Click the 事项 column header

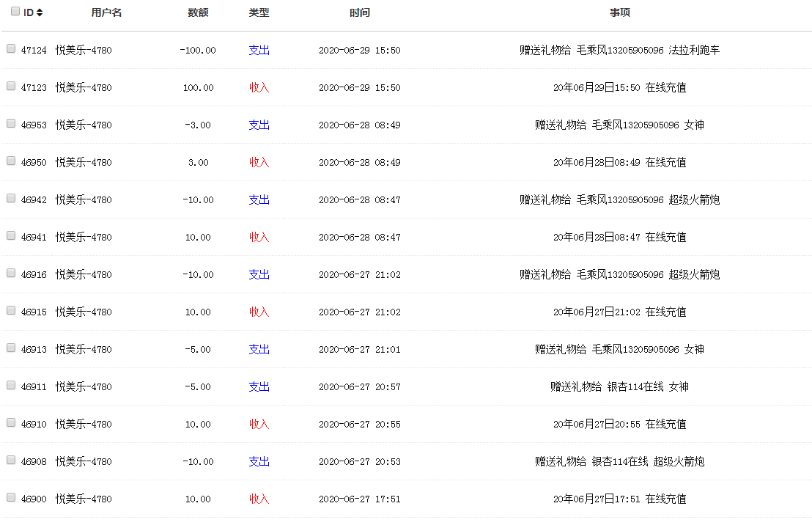coord(620,13)
